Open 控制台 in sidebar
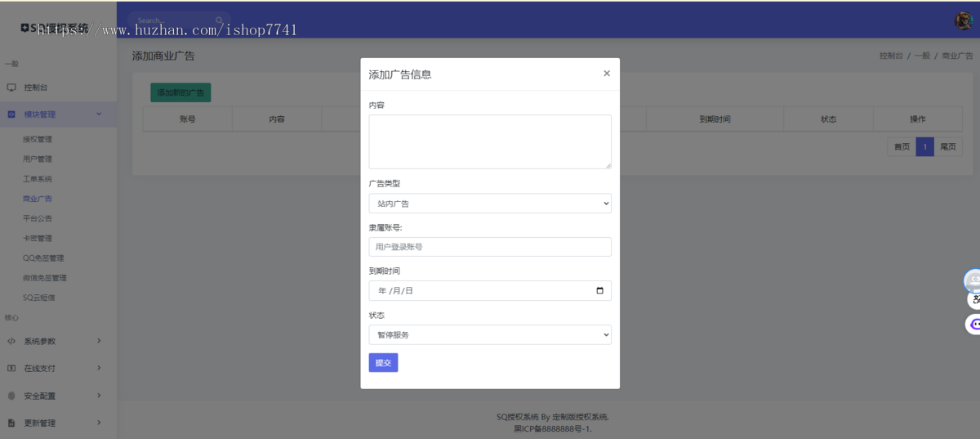The width and height of the screenshot is (980, 439). [58, 87]
